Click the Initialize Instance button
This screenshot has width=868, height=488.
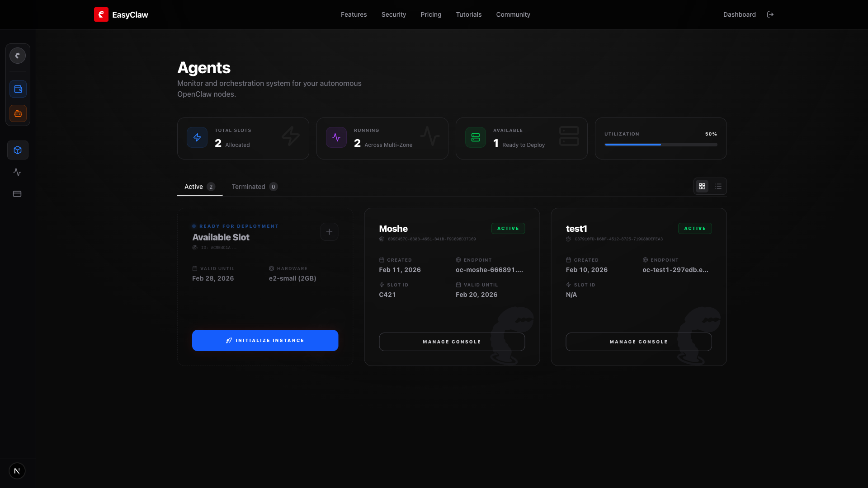[265, 340]
